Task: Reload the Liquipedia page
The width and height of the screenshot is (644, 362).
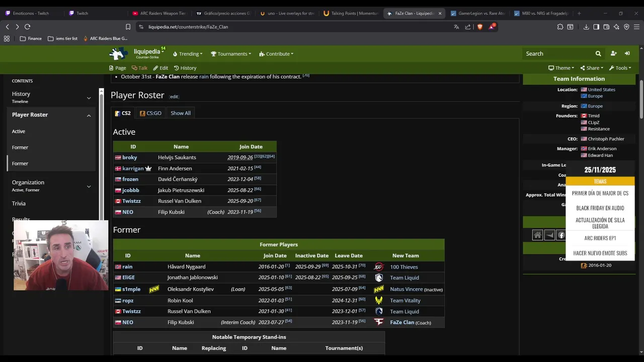Action: [x=27, y=27]
